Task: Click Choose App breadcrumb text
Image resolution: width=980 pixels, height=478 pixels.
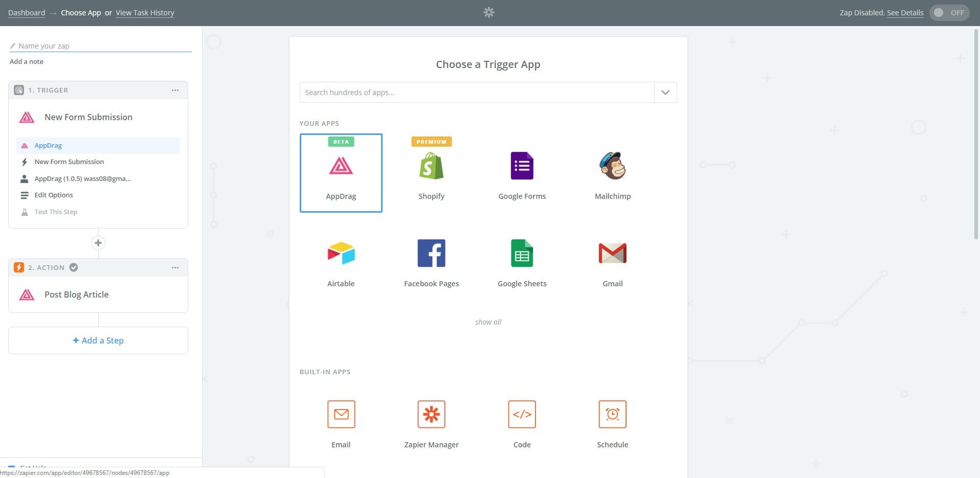Action: coord(81,13)
